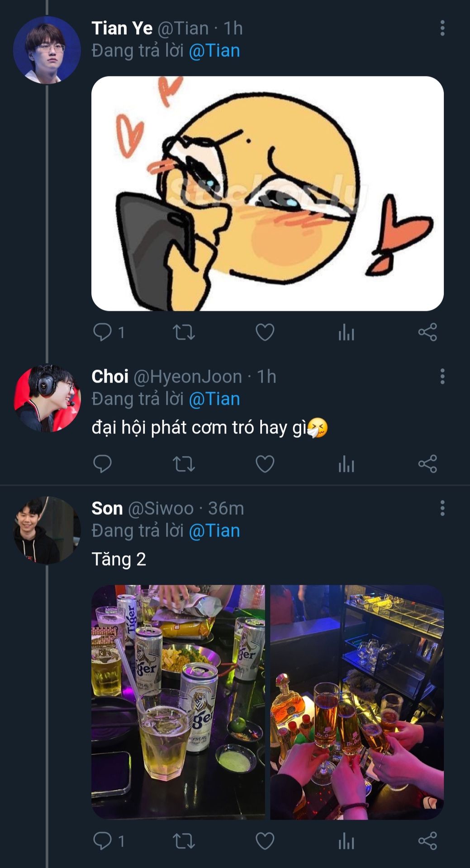The height and width of the screenshot is (868, 470).
Task: Open more options for Choi's tweet
Action: click(442, 377)
